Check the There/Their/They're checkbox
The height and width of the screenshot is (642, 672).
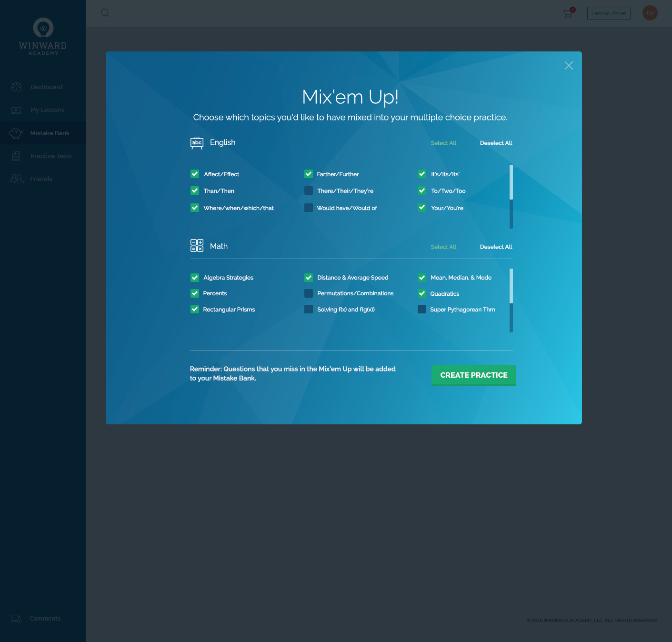pyautogui.click(x=309, y=191)
